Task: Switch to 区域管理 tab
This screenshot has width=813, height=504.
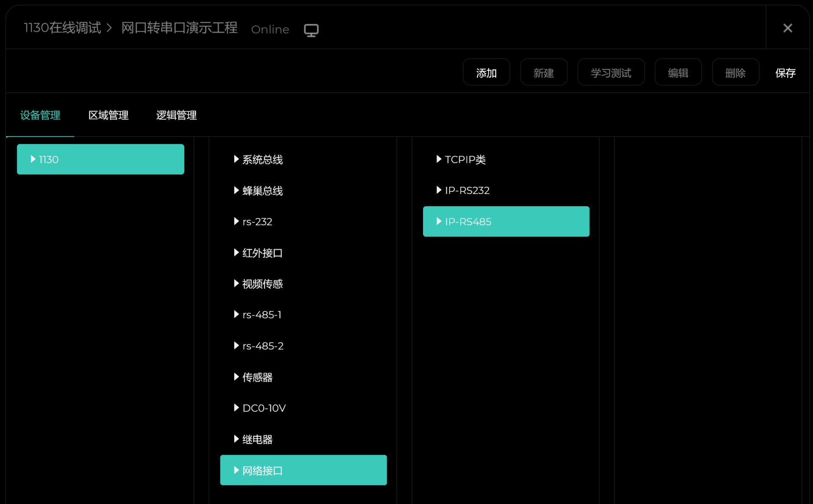Action: click(x=108, y=115)
